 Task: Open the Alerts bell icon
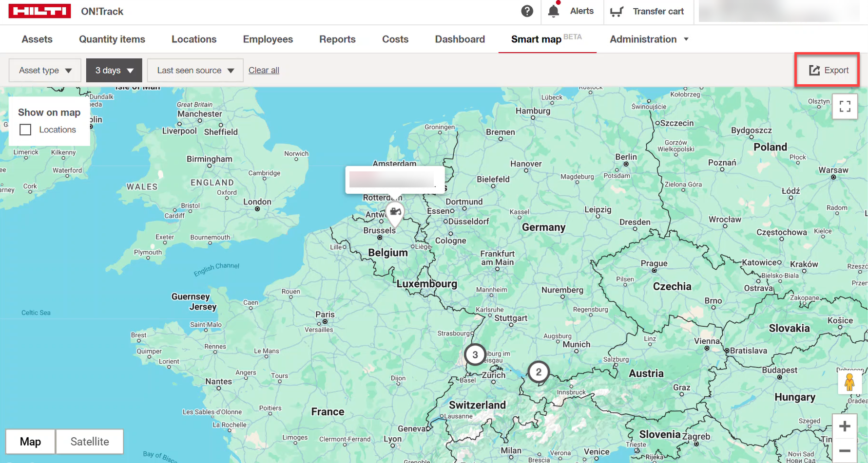pyautogui.click(x=553, y=11)
